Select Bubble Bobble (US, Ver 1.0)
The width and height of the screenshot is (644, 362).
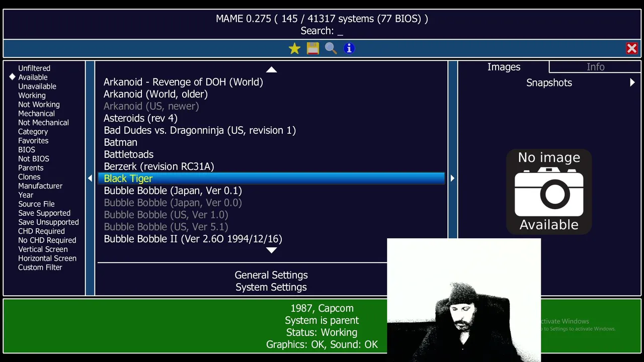click(271, 215)
